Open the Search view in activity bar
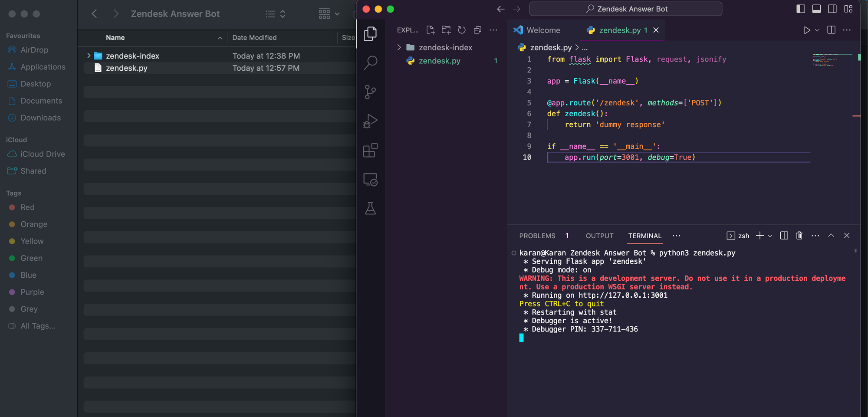Screen dimensions: 868x417 (370, 62)
